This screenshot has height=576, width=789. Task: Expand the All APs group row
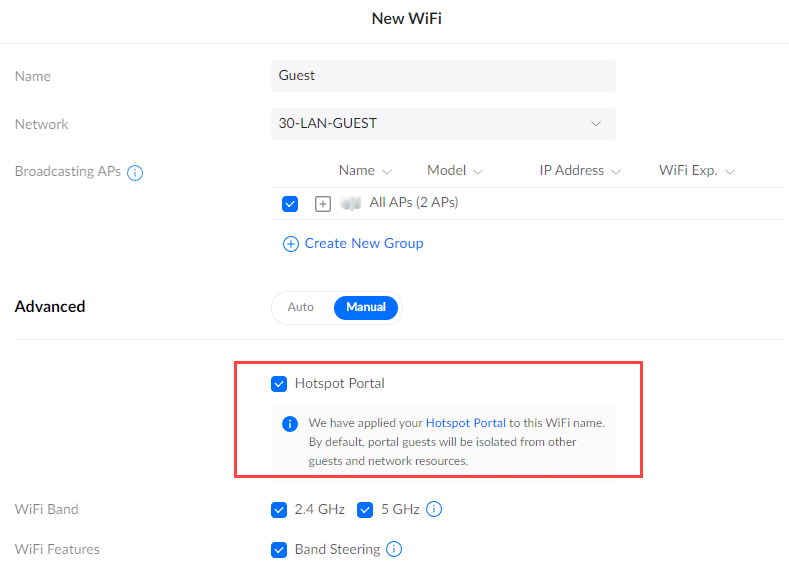323,203
